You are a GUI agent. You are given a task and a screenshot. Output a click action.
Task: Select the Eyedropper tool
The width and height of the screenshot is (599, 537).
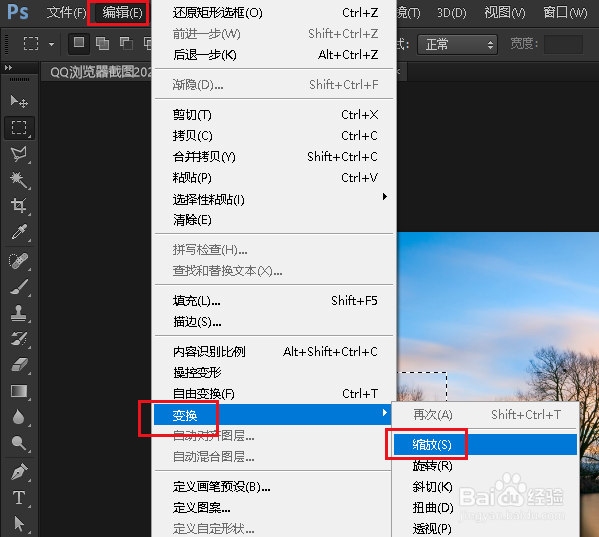pyautogui.click(x=19, y=231)
